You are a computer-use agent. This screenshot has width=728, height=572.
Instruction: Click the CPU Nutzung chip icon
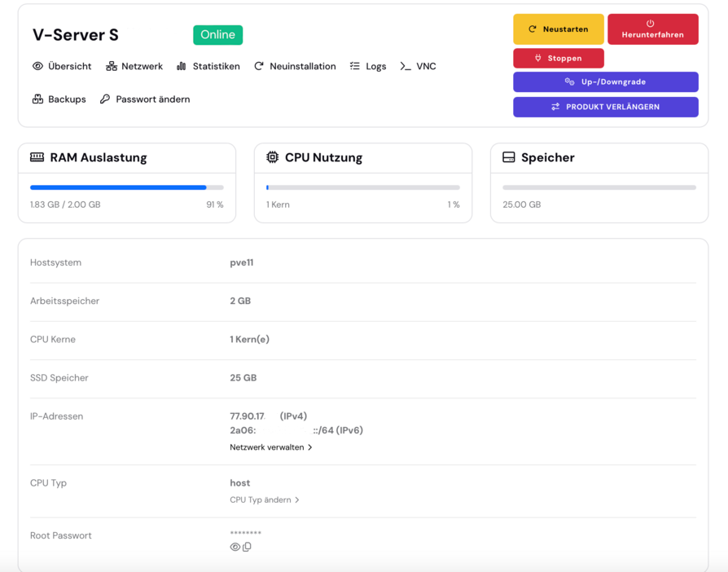coord(272,157)
